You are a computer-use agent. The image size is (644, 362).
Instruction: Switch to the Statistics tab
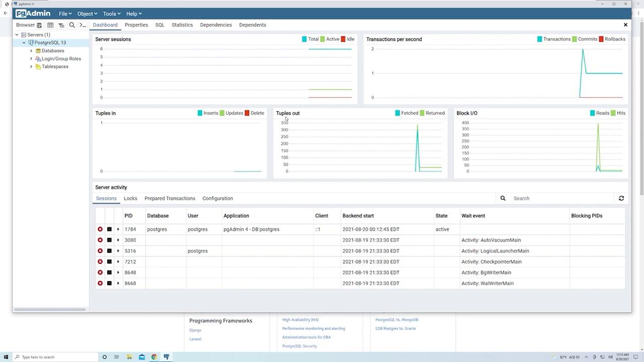click(x=182, y=25)
